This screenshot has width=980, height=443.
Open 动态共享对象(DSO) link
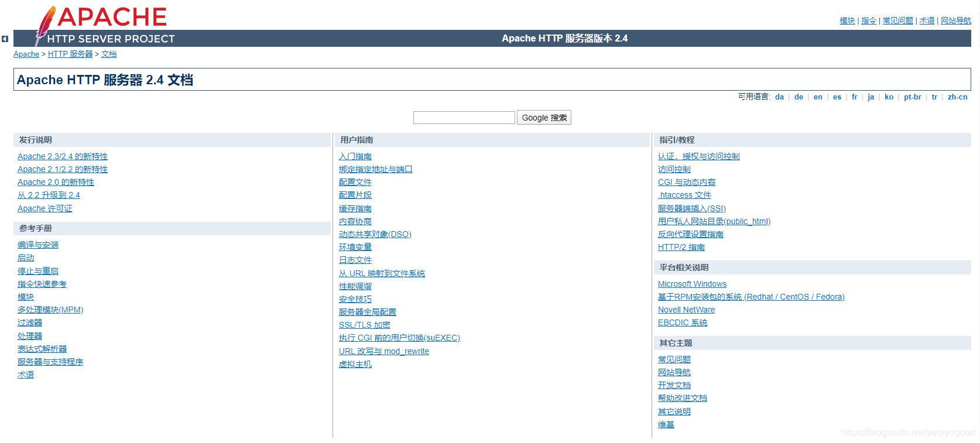click(x=375, y=234)
